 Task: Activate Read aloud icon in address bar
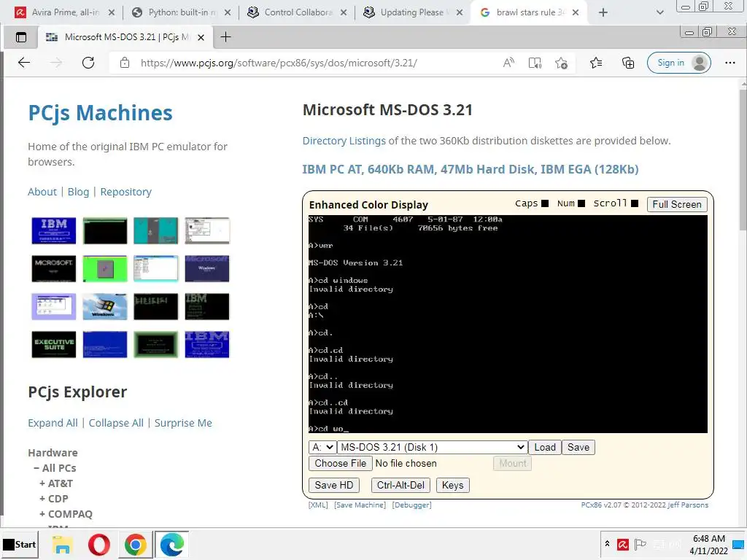pos(508,63)
